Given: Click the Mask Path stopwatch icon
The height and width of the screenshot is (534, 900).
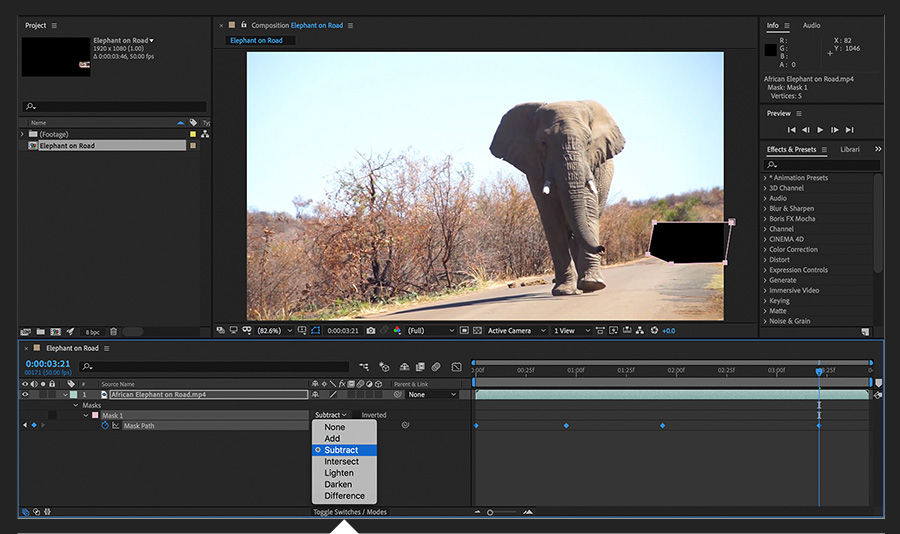Looking at the screenshot, I should 105,426.
